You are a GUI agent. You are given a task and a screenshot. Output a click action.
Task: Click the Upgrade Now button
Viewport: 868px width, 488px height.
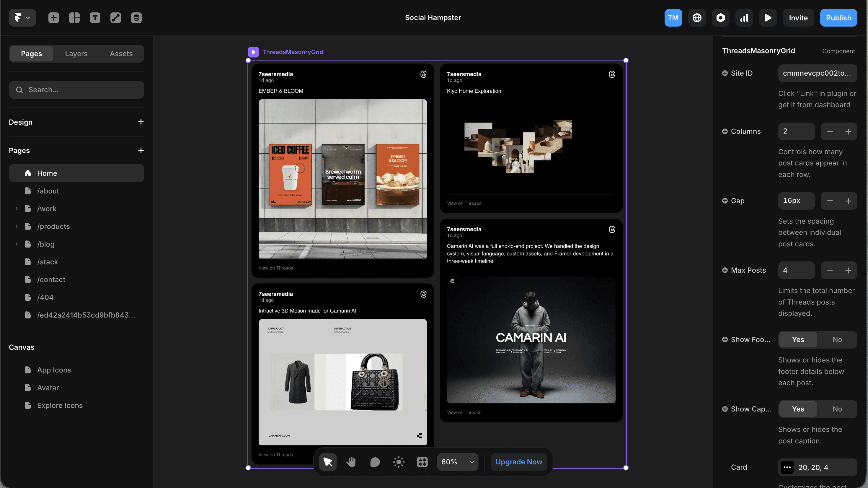[x=518, y=462]
